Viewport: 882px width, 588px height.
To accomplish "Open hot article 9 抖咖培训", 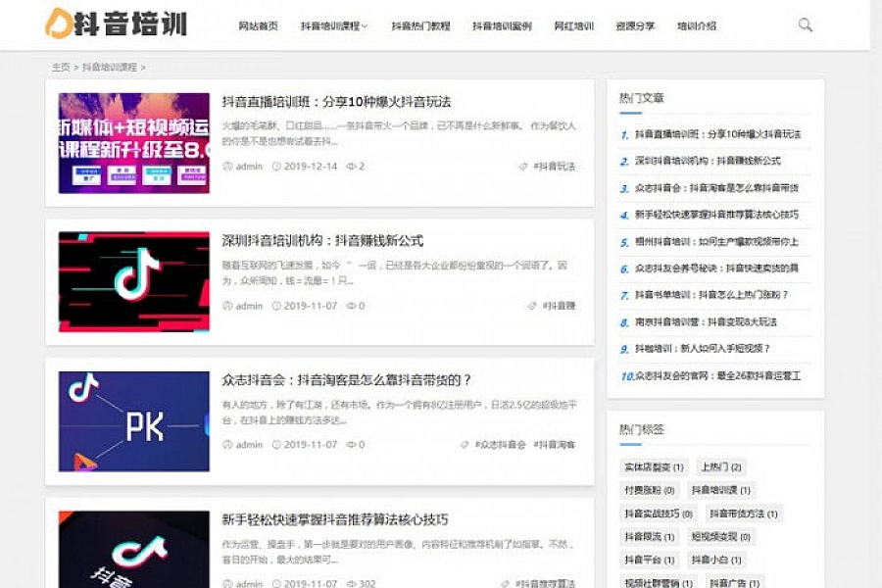I will tap(703, 348).
